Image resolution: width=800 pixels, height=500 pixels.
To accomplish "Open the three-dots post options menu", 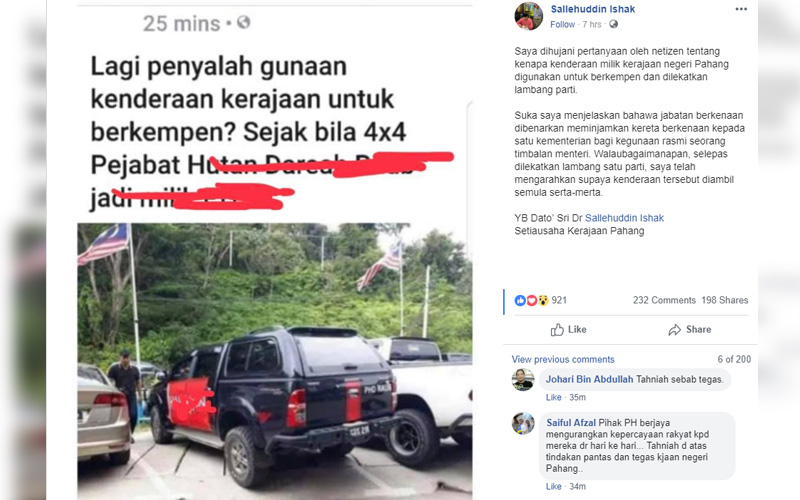I will coord(741,9).
